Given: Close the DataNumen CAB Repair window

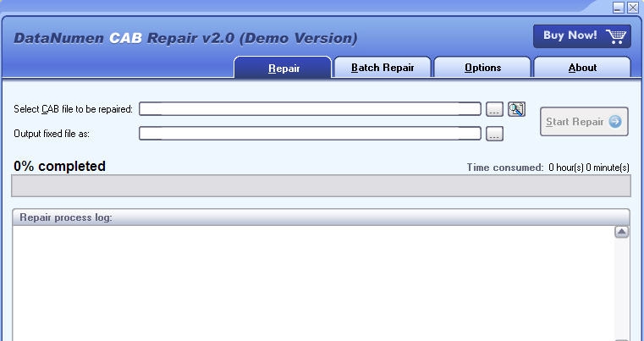Looking at the screenshot, I should pos(632,8).
